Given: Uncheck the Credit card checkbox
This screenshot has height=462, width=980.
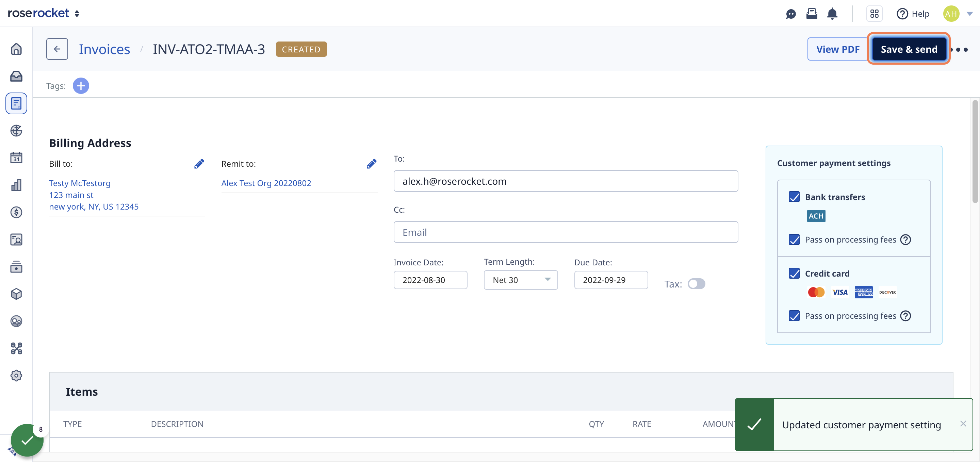Looking at the screenshot, I should (x=794, y=274).
